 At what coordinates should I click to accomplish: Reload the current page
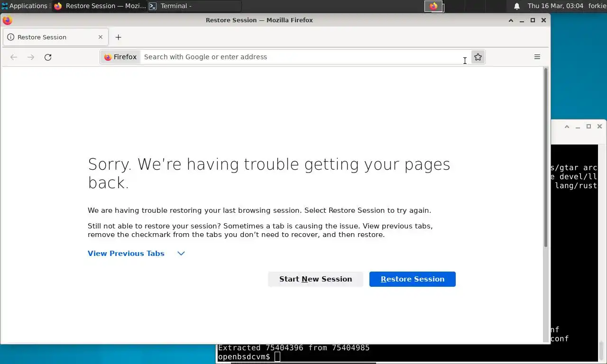pyautogui.click(x=48, y=57)
